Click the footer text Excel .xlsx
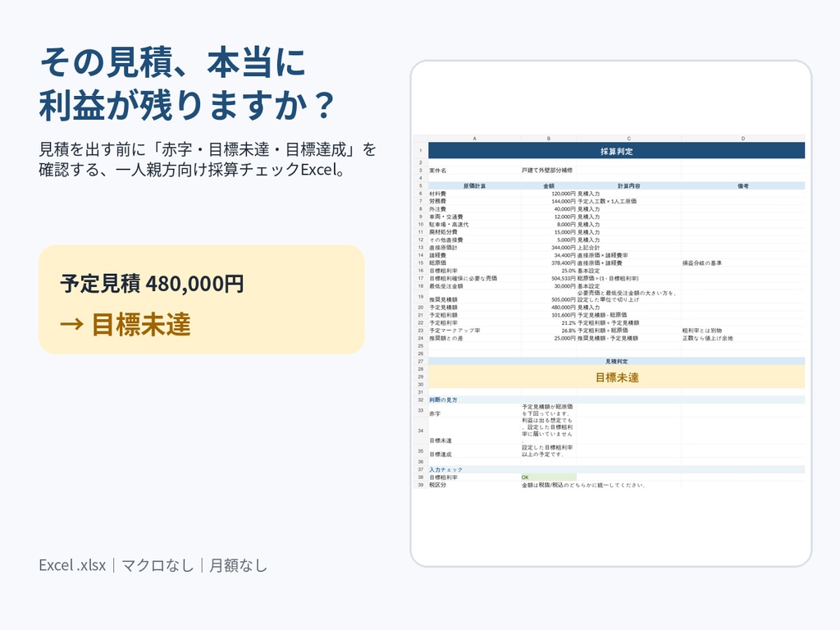Image resolution: width=840 pixels, height=630 pixels. [x=72, y=565]
